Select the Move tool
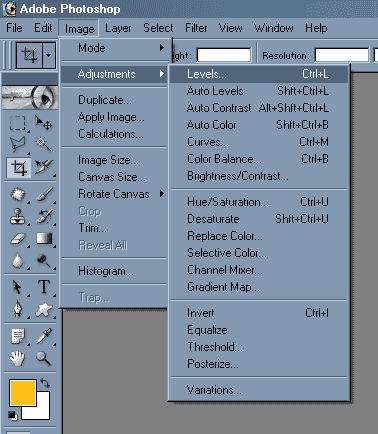 click(x=44, y=123)
